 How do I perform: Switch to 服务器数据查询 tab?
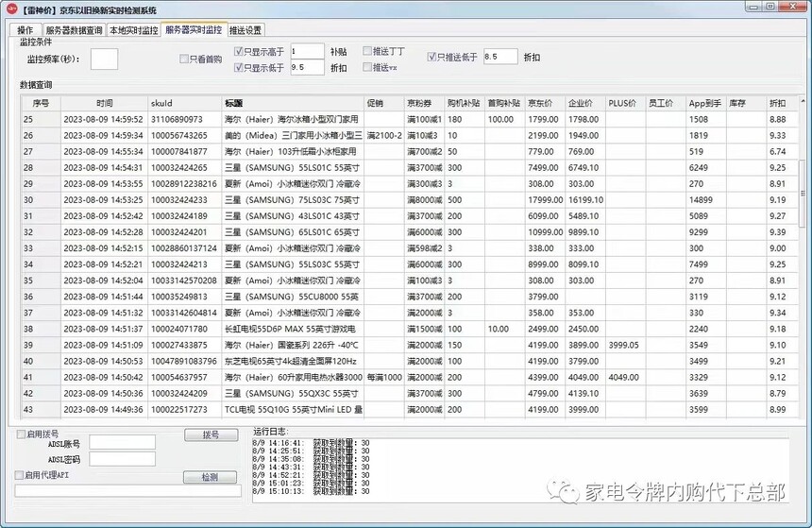74,30
